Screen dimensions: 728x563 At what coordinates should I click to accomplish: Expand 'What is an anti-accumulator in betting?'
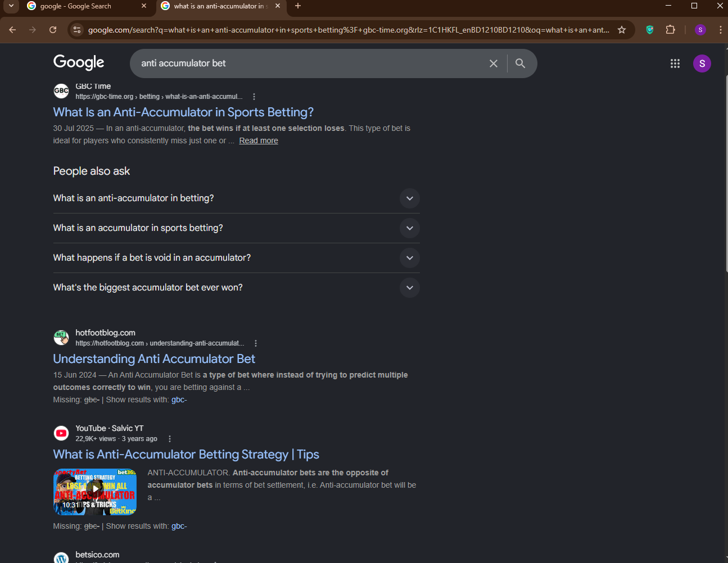pyautogui.click(x=236, y=198)
